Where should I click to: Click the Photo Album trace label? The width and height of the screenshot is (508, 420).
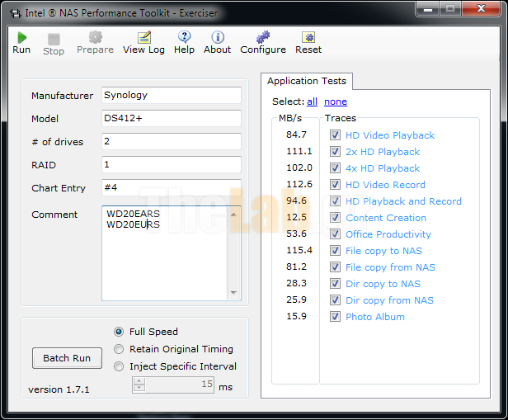pos(375,317)
